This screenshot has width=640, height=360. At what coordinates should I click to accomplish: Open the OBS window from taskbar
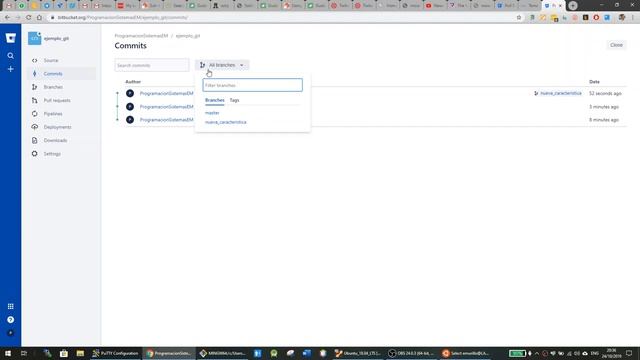pyautogui.click(x=412, y=353)
